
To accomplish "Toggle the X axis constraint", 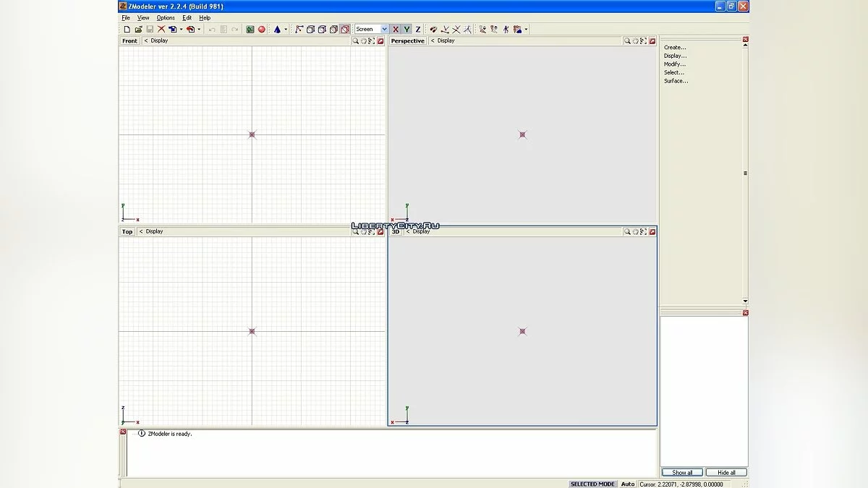I will click(x=396, y=29).
